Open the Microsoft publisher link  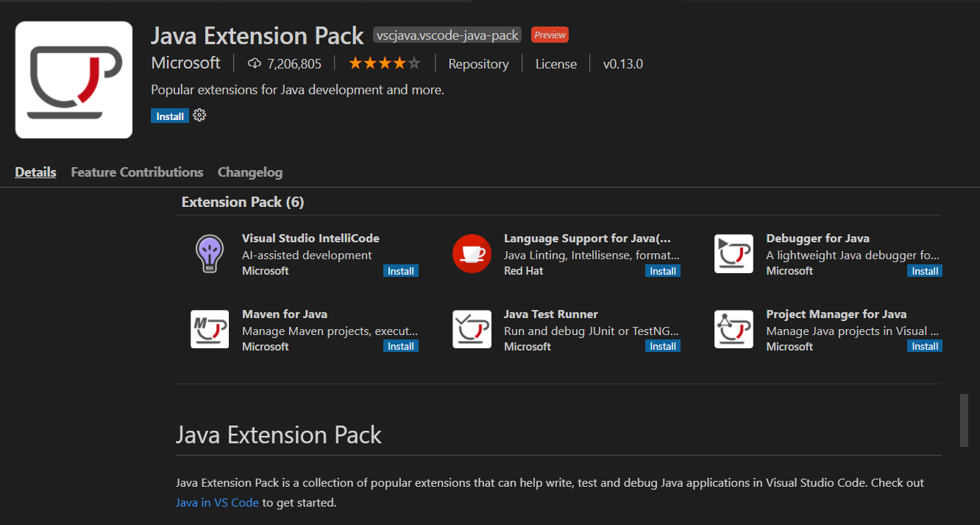pyautogui.click(x=185, y=63)
